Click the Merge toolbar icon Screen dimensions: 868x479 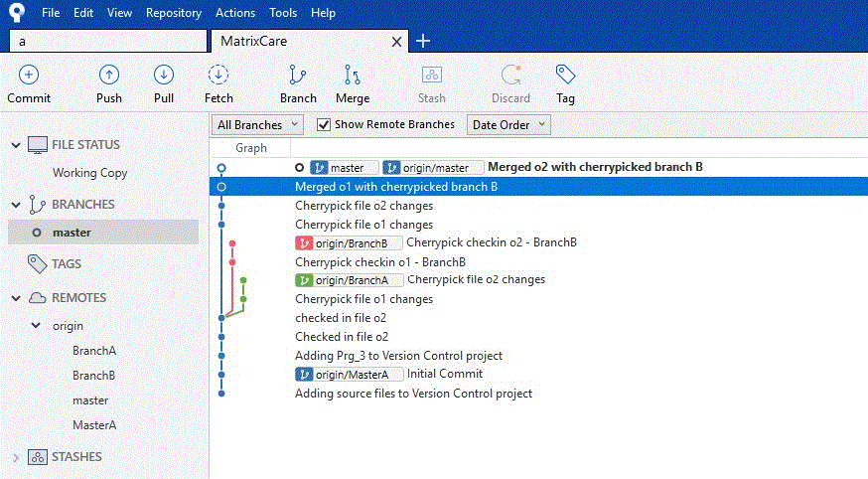point(353,75)
